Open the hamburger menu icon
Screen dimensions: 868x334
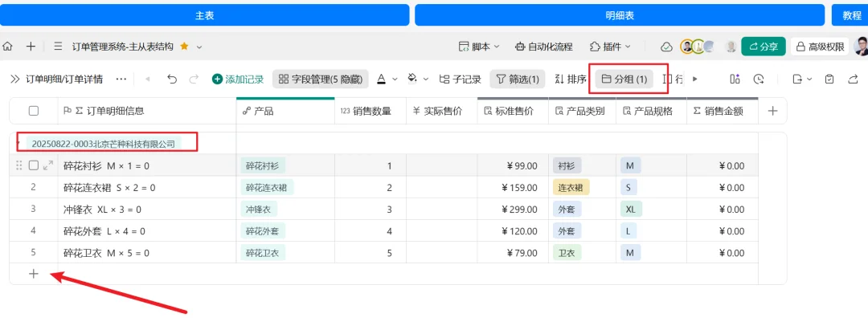(58, 47)
